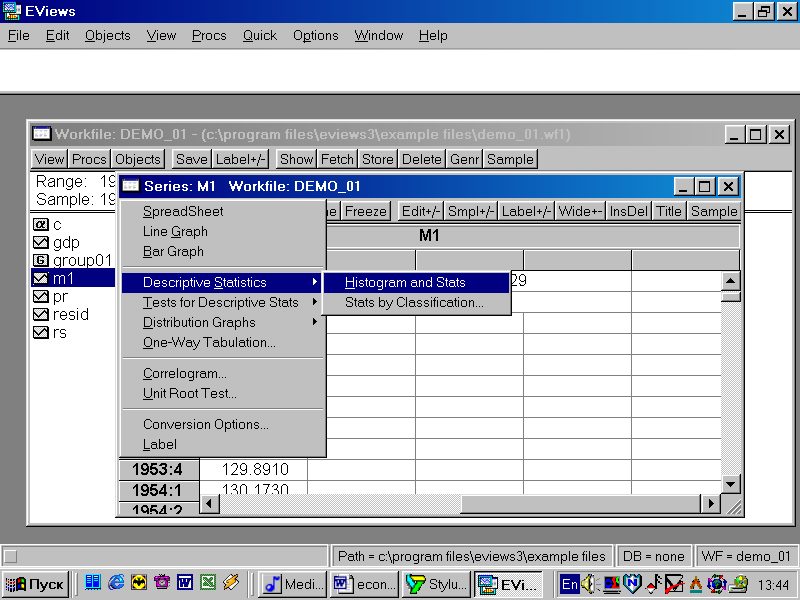Open the Quick menu in menu bar
800x600 pixels.
click(260, 36)
